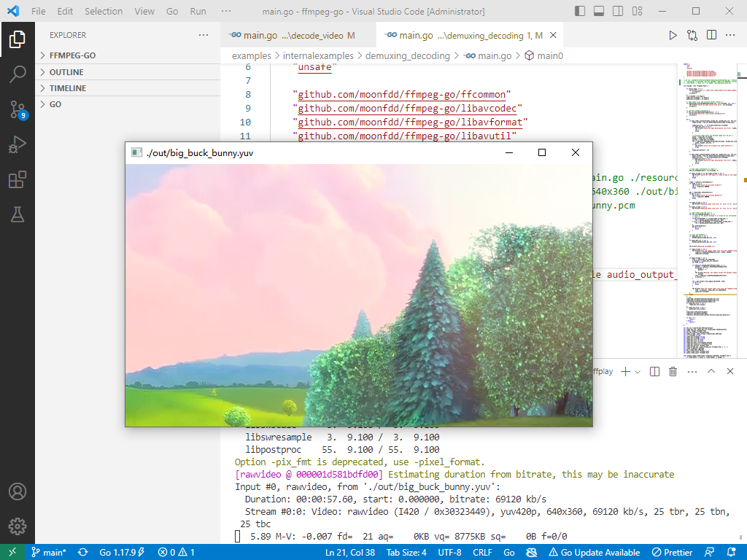
Task: Click inside the big_buck_bunny.yuv video frame
Action: 359,295
